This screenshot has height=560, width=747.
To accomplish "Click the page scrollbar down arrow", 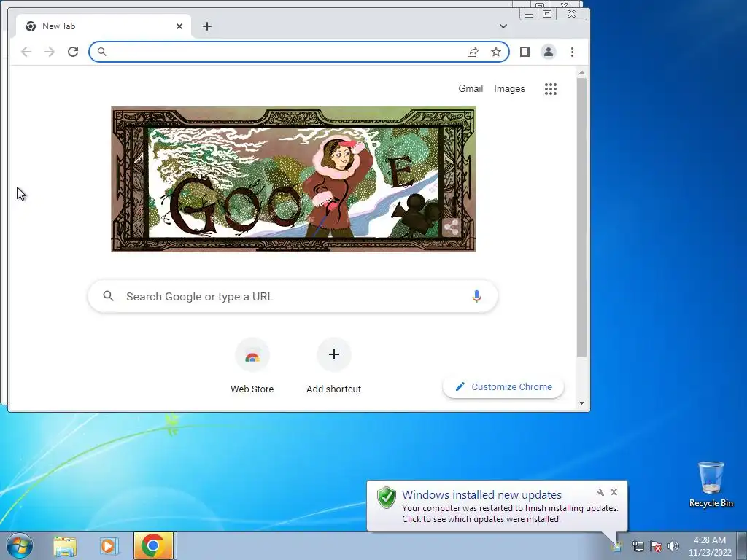I will 581,402.
